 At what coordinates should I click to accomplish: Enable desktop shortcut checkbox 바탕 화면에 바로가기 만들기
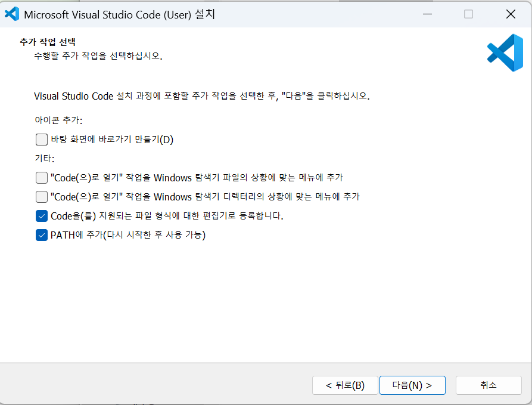41,140
